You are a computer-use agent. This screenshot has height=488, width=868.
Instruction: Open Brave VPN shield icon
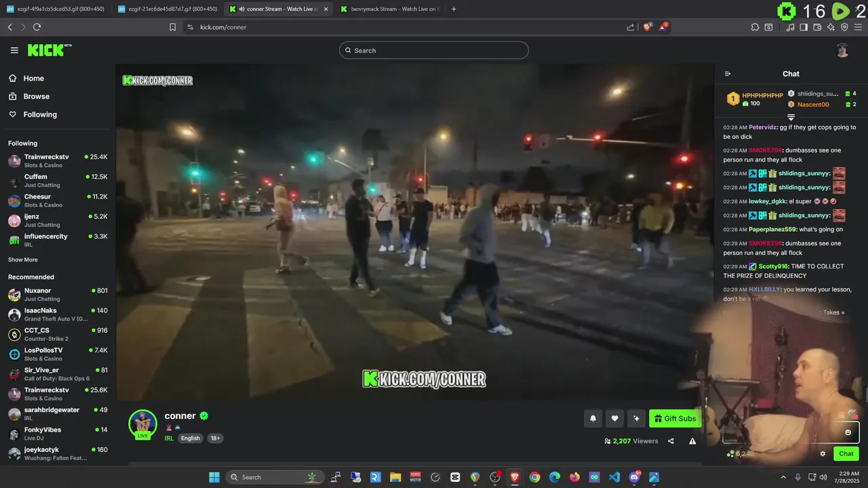844,27
